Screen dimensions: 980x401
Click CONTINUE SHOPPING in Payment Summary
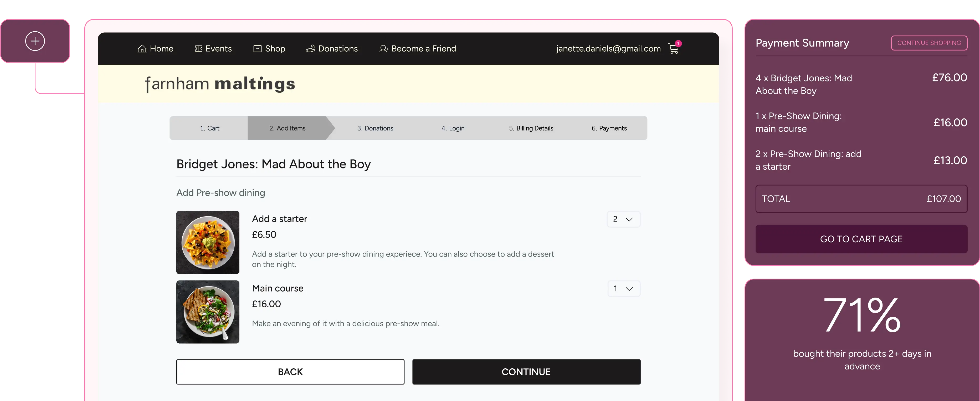coord(929,43)
